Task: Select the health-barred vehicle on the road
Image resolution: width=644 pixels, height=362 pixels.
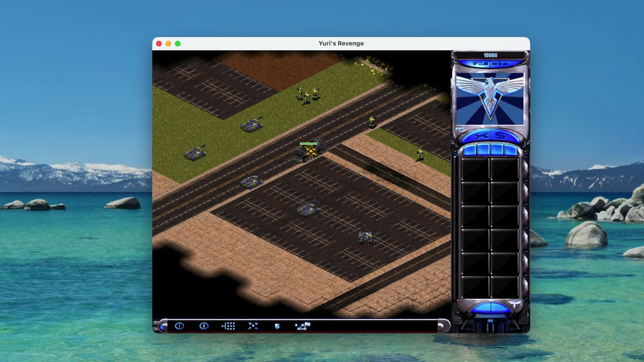Action: (310, 151)
